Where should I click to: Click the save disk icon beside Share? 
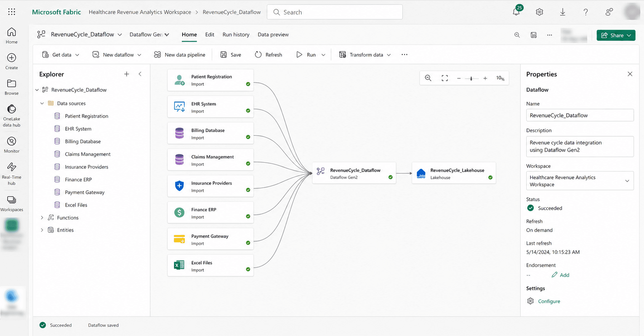coord(533,35)
